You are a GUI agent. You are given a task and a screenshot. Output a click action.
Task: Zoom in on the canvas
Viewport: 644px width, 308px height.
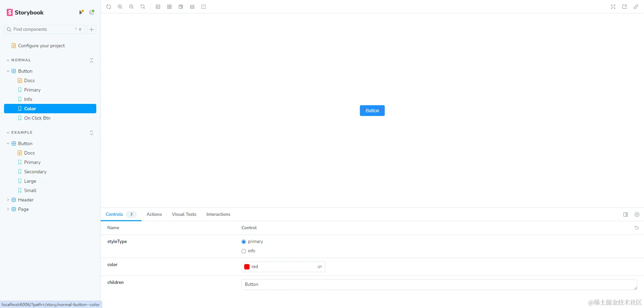(x=120, y=7)
